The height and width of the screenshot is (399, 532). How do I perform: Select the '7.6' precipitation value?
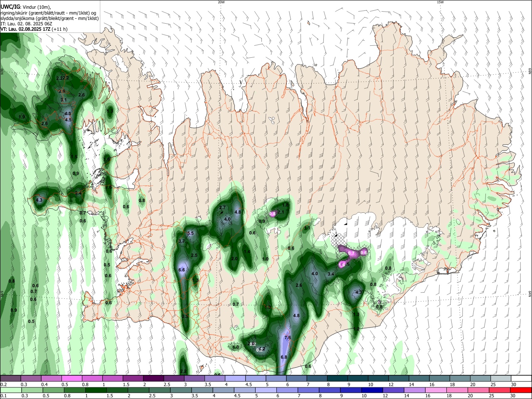click(x=287, y=337)
